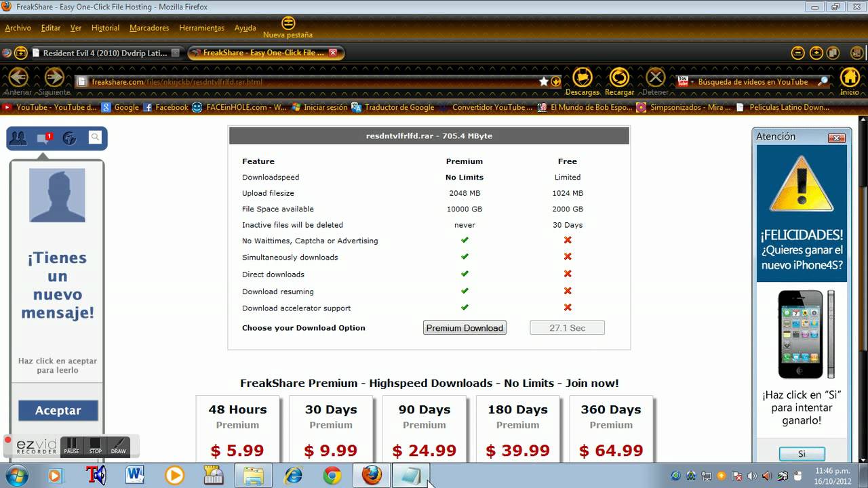
Task: Click the 27.1 Sec free download button
Action: 567,328
